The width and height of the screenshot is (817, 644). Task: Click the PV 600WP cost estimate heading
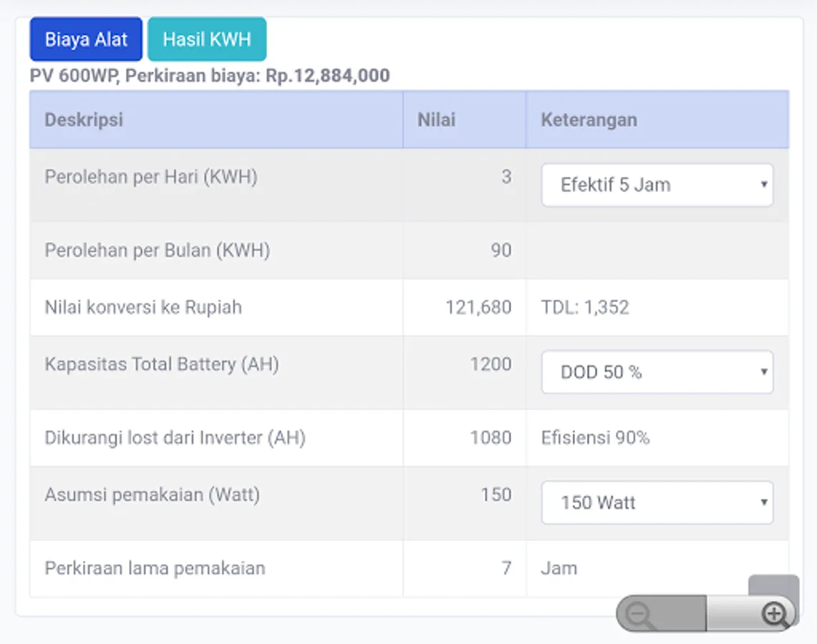pyautogui.click(x=210, y=76)
